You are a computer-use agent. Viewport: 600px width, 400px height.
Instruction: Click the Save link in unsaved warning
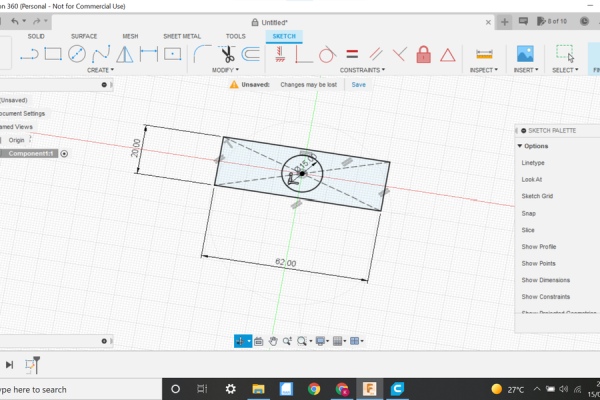coord(358,85)
